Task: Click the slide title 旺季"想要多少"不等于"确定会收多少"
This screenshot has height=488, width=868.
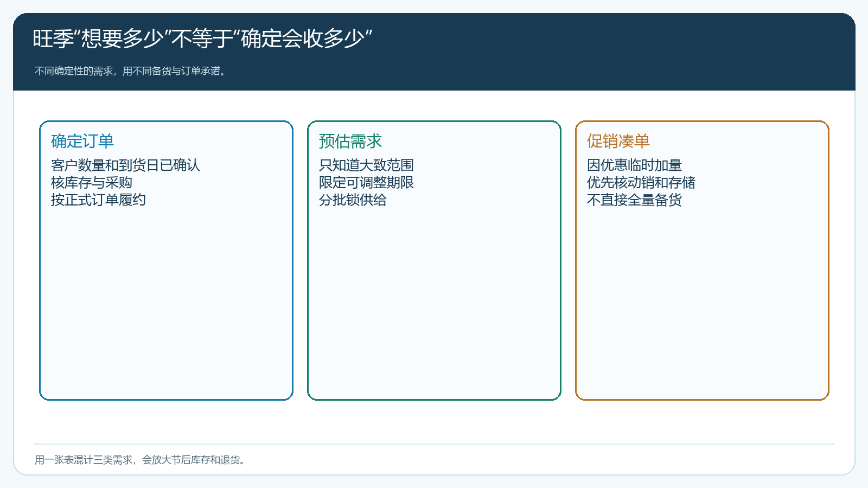Action: 202,38
